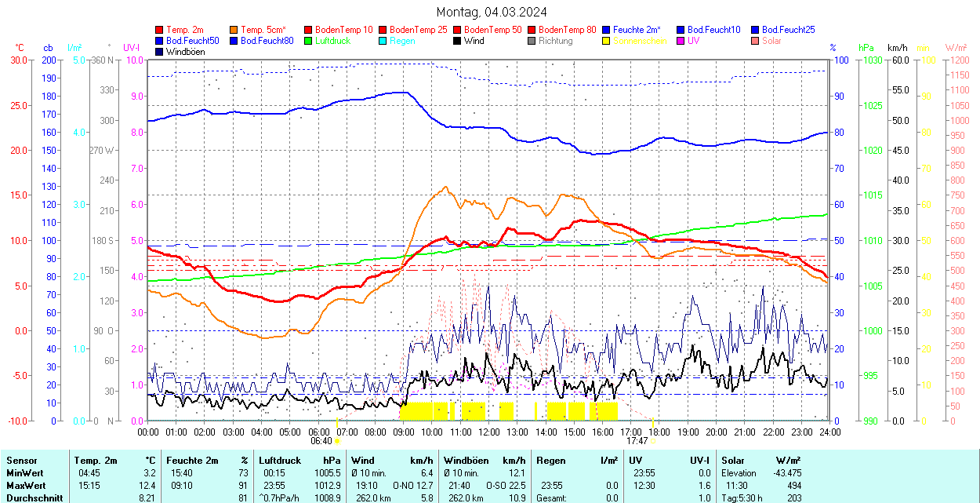This screenshot has height=503, width=980.
Task: Click the orange Temp. 5cm* legend swatch
Action: [234, 30]
